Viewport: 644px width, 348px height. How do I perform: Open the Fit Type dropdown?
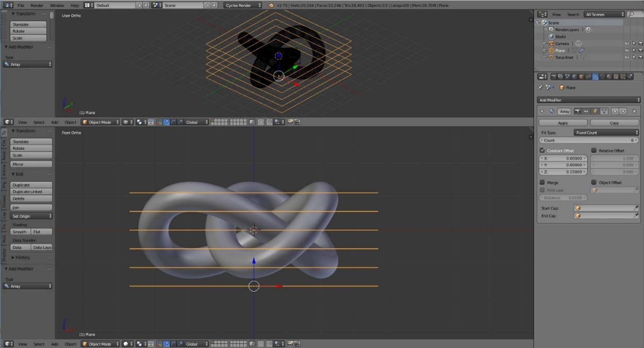606,133
